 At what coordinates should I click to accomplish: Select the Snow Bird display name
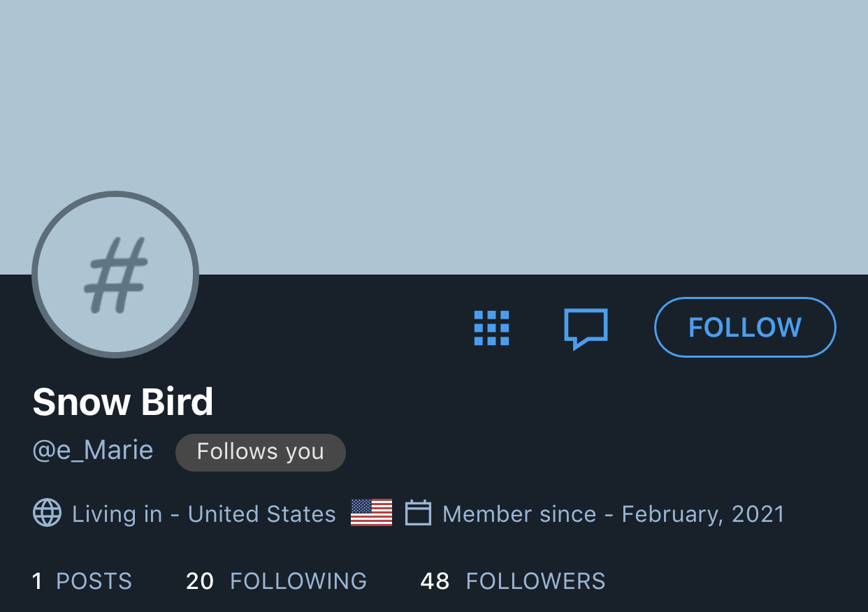click(123, 402)
